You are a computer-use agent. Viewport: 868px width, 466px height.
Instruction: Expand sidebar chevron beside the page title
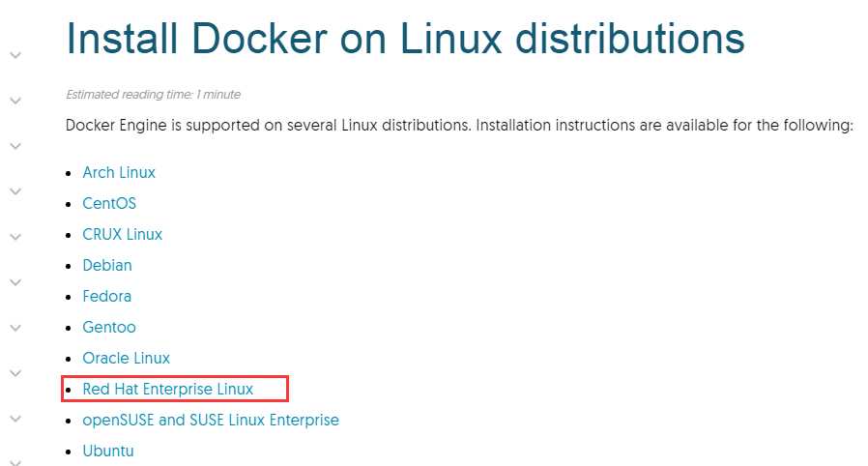(x=15, y=55)
